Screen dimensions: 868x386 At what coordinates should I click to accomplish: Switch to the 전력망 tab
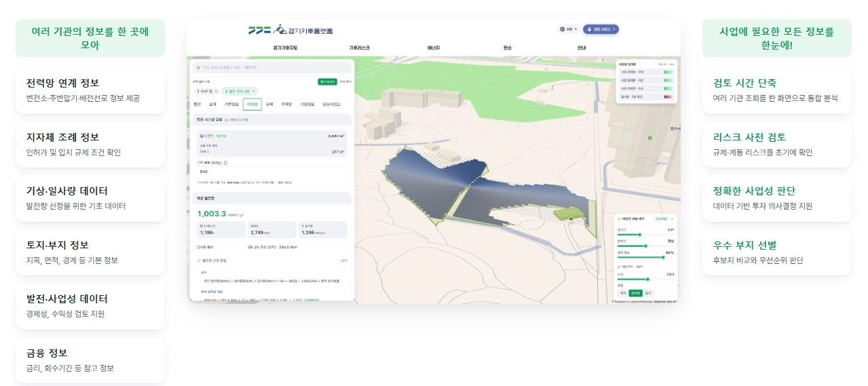[x=286, y=104]
